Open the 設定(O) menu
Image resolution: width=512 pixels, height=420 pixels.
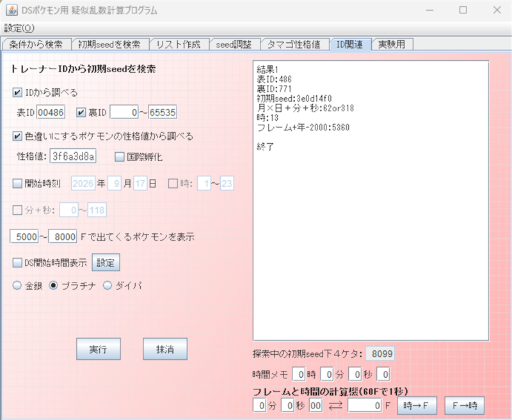pyautogui.click(x=19, y=28)
